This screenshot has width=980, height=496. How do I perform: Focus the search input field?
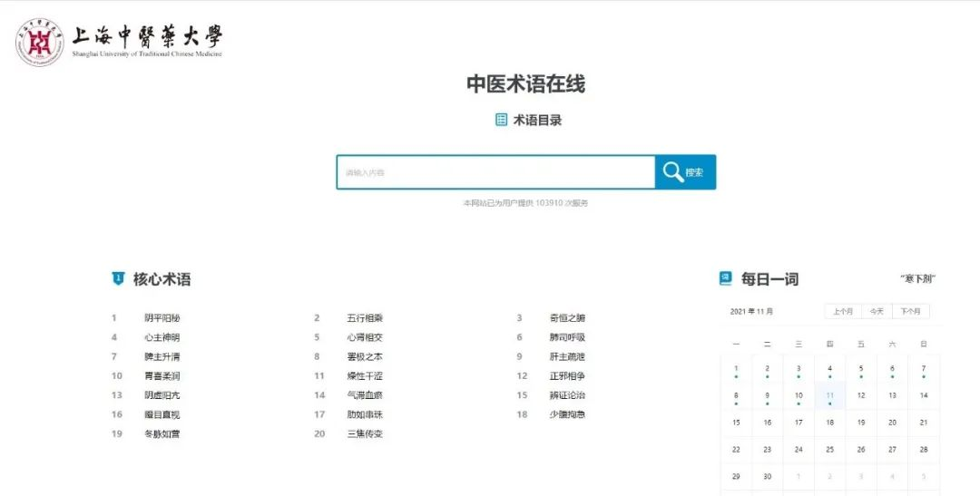495,172
